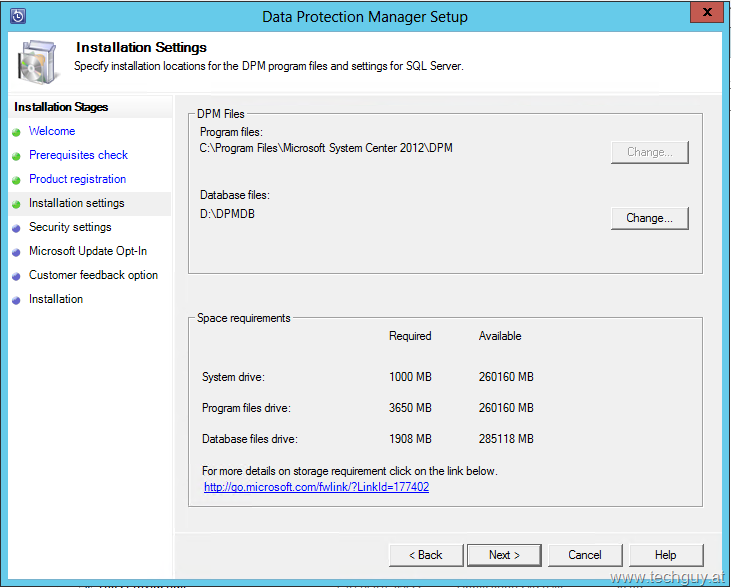Viewport: 731px width, 588px height.
Task: Click the Data Protection Manager Setup title
Action: click(365, 17)
